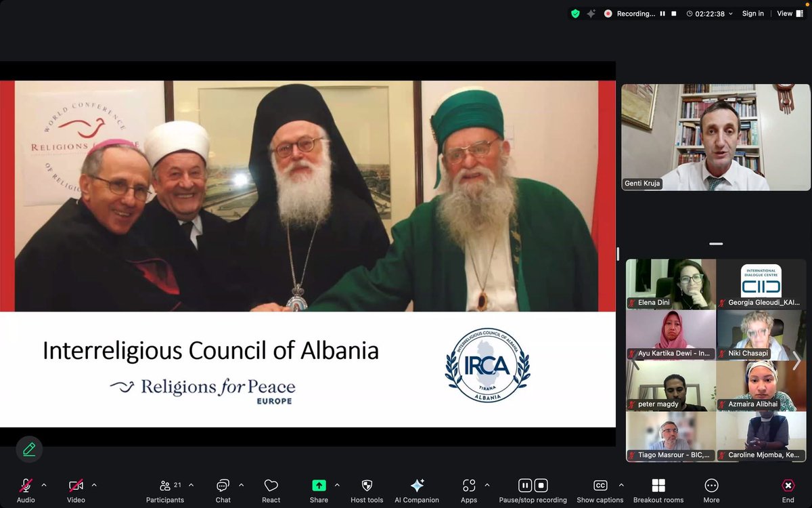Click the red End meeting button
This screenshot has width=812, height=508.
click(x=788, y=490)
